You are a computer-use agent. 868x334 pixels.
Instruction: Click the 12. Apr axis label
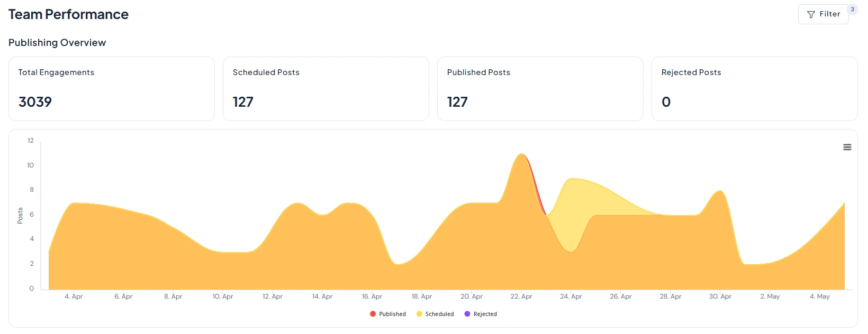(273, 296)
